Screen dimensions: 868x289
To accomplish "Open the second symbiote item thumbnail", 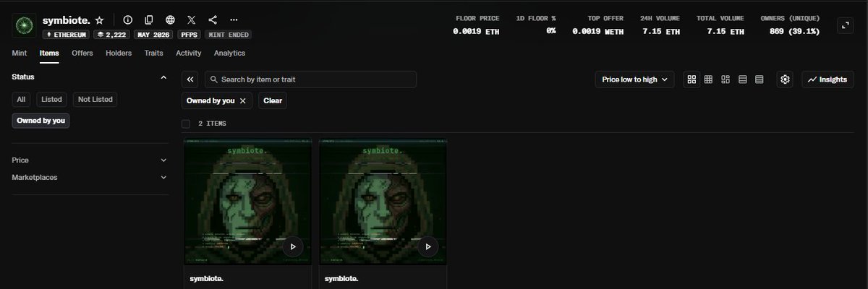I will click(x=383, y=202).
